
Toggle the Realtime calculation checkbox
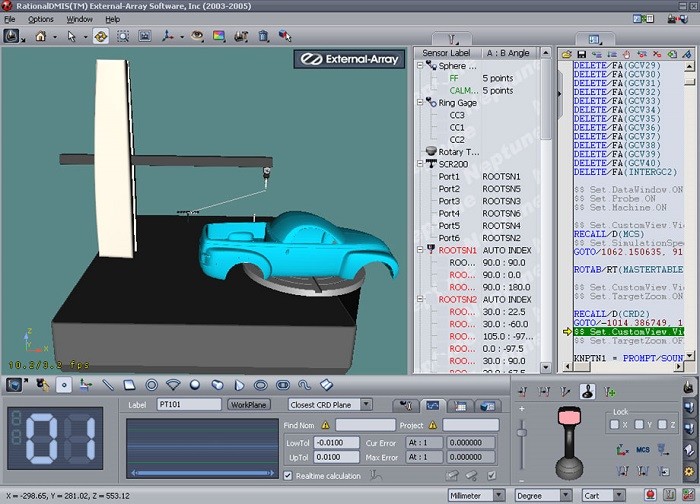pos(289,476)
